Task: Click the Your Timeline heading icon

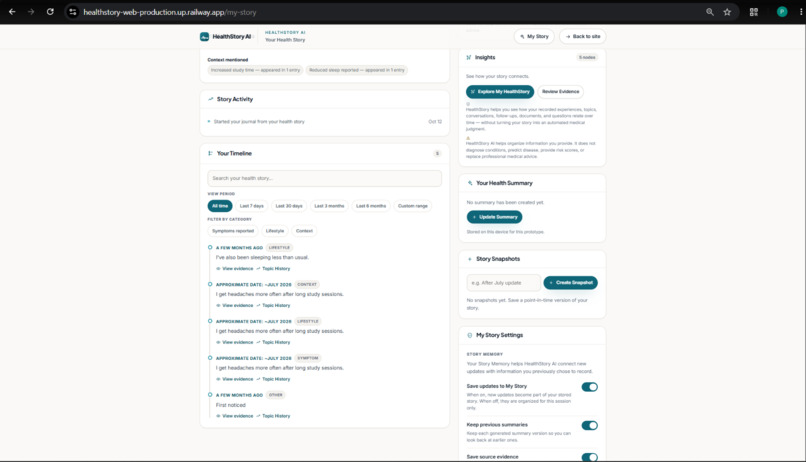Action: coord(210,154)
